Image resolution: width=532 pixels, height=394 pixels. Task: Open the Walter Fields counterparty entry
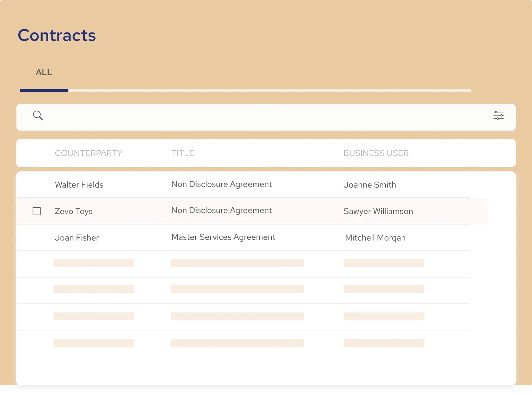point(79,185)
